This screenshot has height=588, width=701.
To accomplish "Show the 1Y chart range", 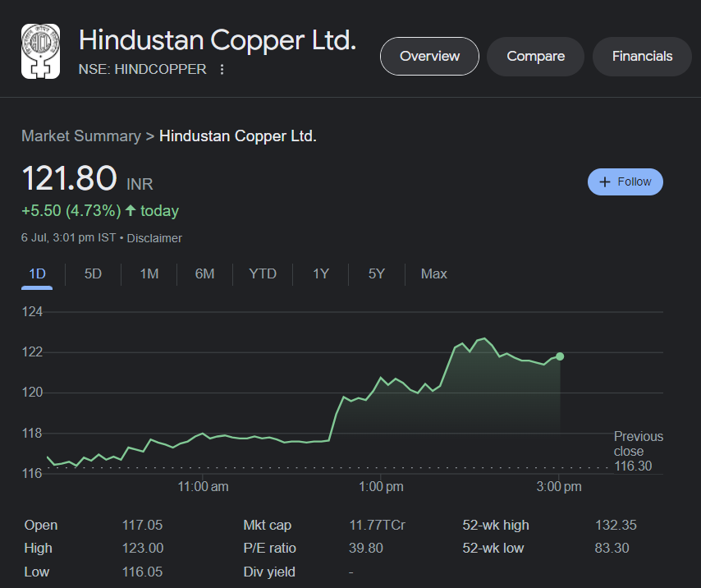I will point(321,273).
